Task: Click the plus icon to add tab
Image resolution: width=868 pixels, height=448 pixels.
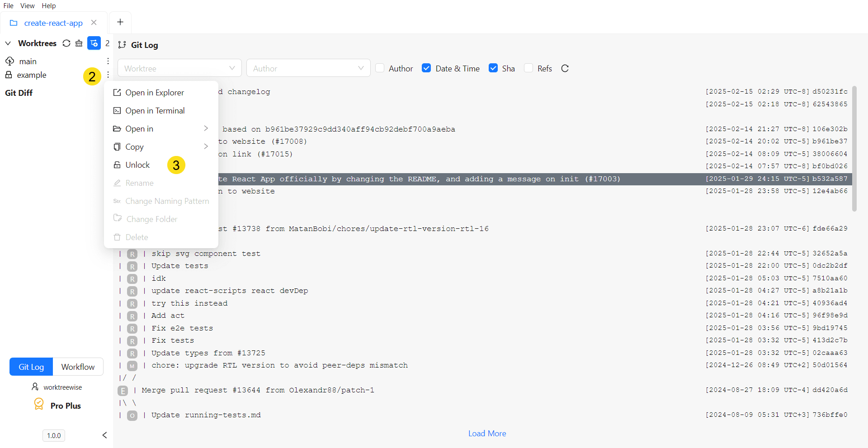Action: [x=120, y=22]
